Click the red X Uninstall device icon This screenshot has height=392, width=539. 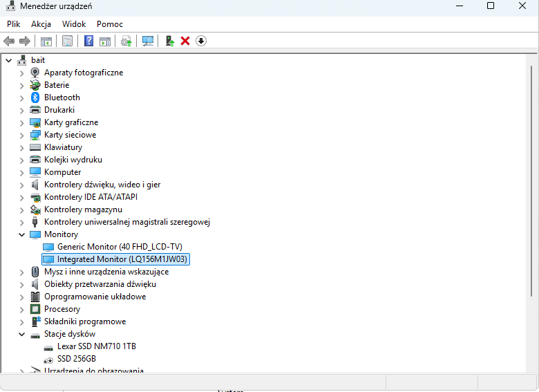(x=185, y=41)
